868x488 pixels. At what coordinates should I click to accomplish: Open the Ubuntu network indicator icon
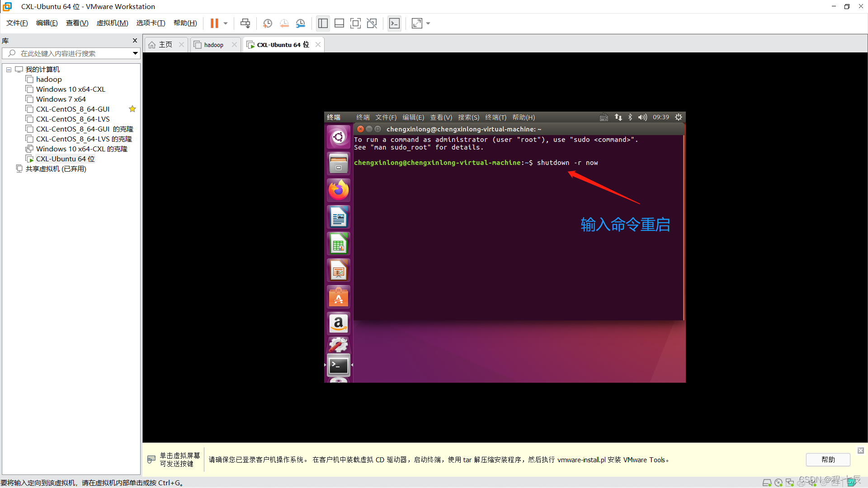(x=618, y=117)
